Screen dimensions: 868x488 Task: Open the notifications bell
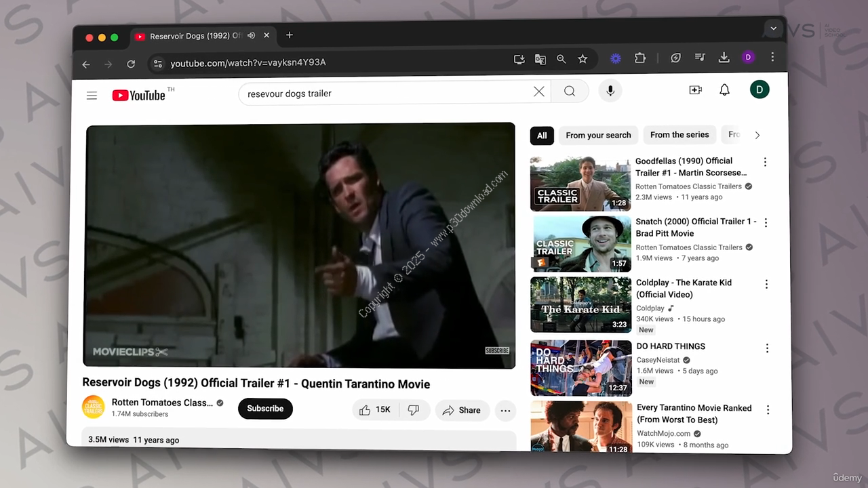tap(724, 90)
